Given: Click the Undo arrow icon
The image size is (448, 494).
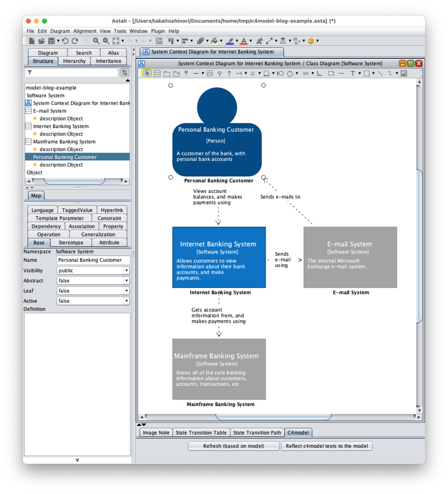Looking at the screenshot, I should point(65,41).
